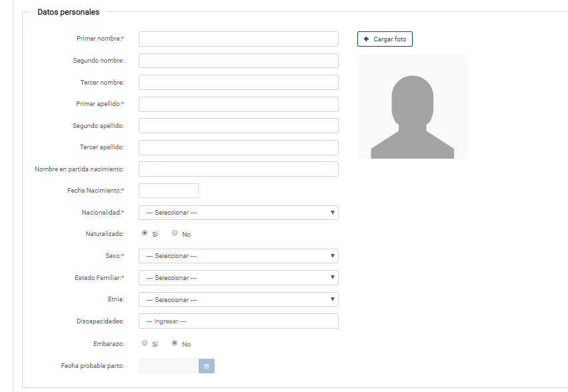Expand the Etnia select list

coord(238,299)
